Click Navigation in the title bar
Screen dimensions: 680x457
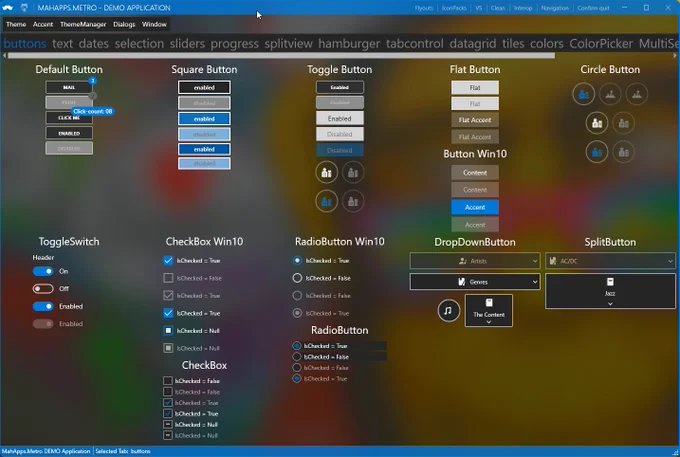(x=555, y=8)
